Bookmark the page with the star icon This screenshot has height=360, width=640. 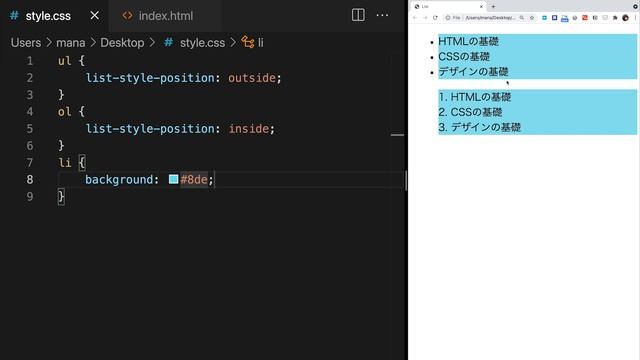coord(532,18)
